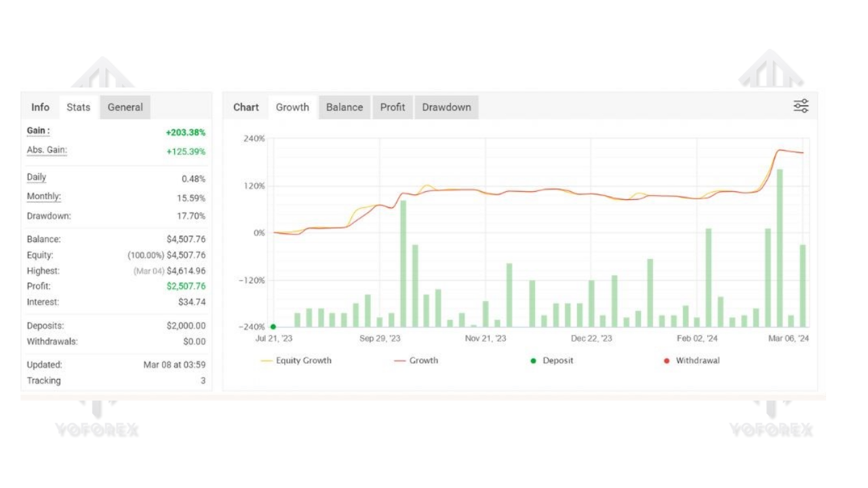Open the General tab
This screenshot has height=488, width=868.
[x=125, y=107]
